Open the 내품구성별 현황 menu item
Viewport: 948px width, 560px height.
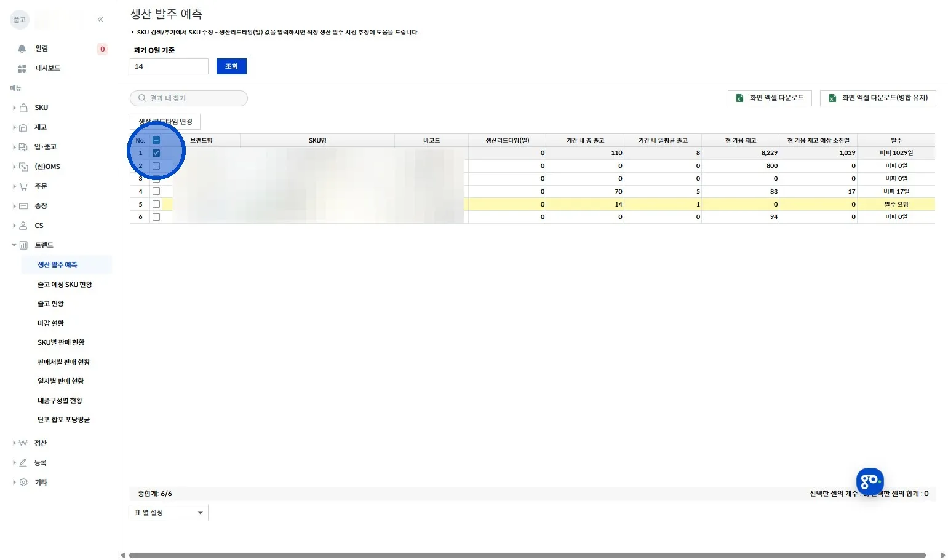tap(60, 401)
